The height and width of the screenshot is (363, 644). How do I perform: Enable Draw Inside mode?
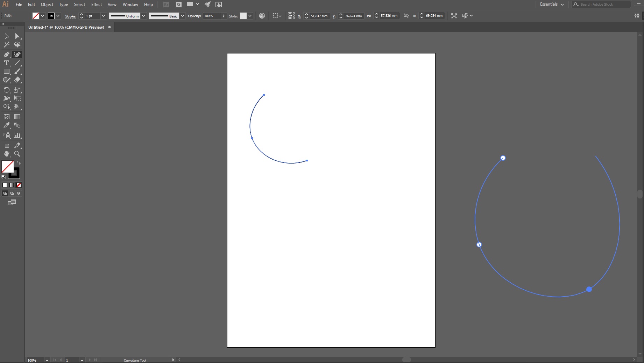point(19,194)
